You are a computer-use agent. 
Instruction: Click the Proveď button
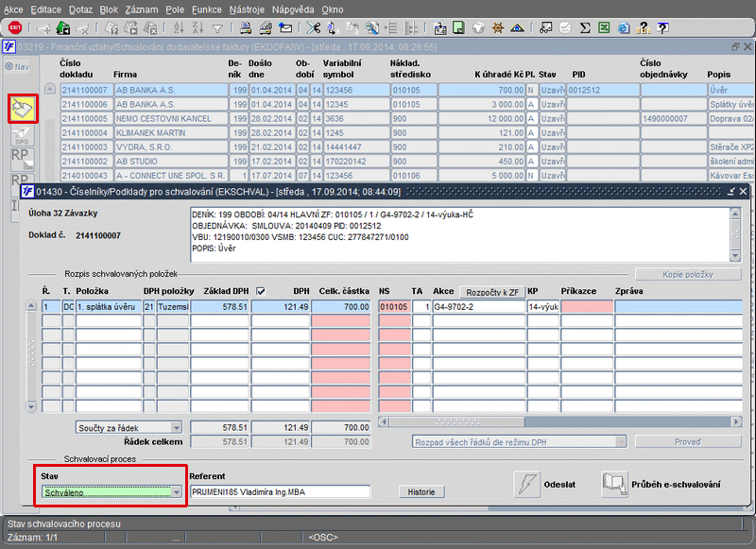pyautogui.click(x=688, y=441)
